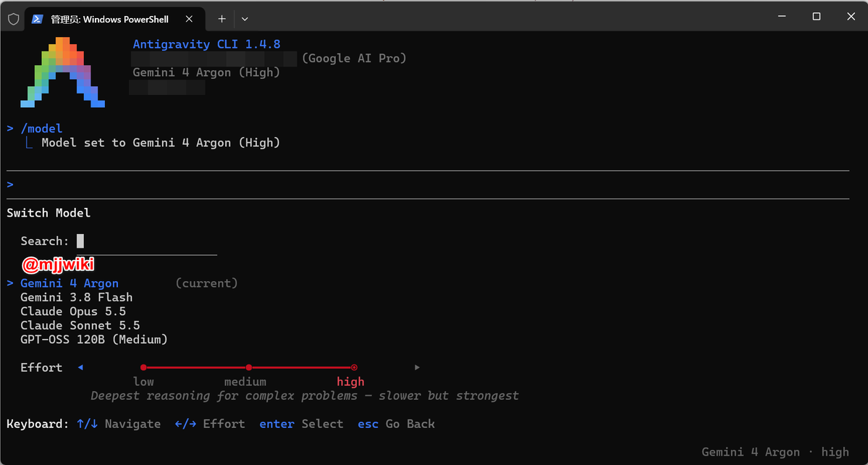The height and width of the screenshot is (465, 868).
Task: Select the 管理员: Windows PowerShell tab
Action: tap(115, 19)
